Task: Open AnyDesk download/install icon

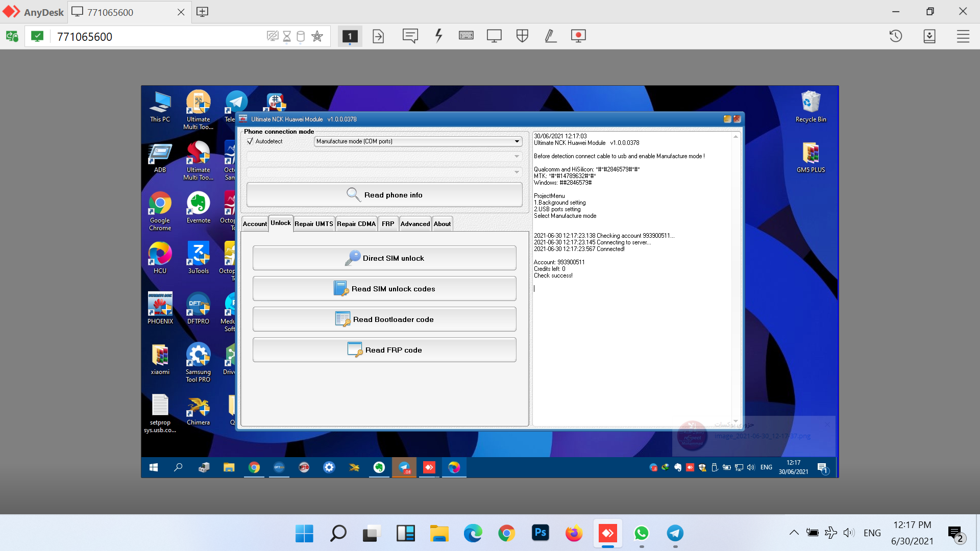Action: 929,36
